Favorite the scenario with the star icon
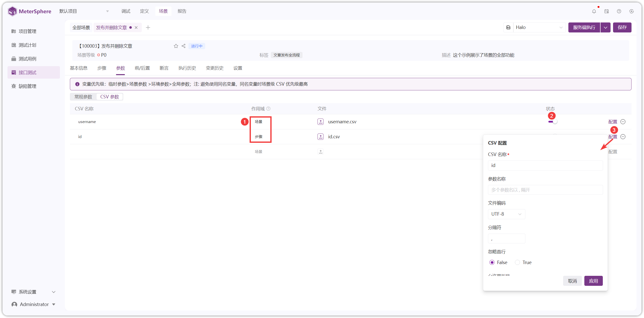This screenshot has width=644, height=318. click(176, 46)
